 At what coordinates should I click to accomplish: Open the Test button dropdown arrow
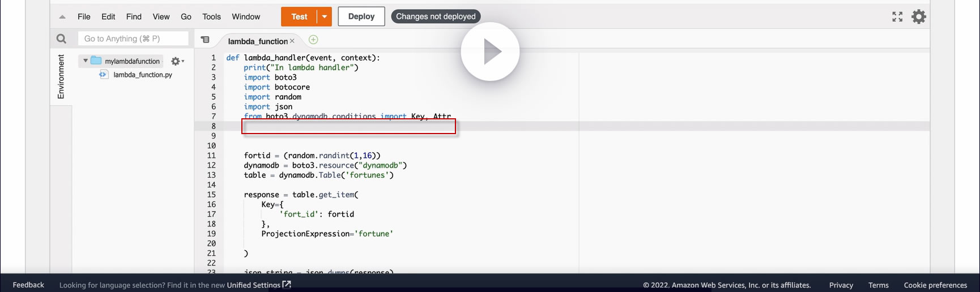[325, 16]
